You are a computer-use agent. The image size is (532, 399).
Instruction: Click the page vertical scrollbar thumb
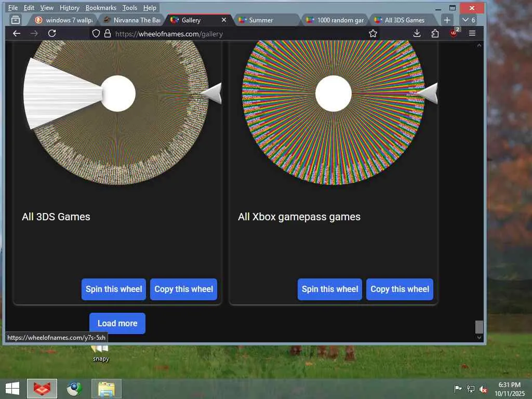[478, 327]
